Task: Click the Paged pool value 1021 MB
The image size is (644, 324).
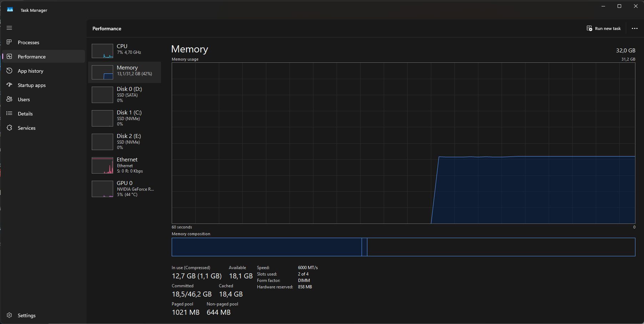Action: point(186,313)
